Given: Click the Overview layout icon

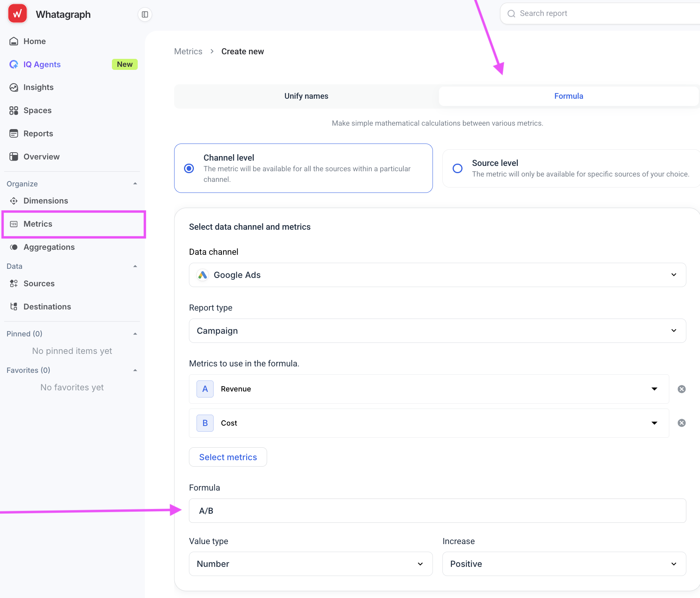Looking at the screenshot, I should (14, 157).
